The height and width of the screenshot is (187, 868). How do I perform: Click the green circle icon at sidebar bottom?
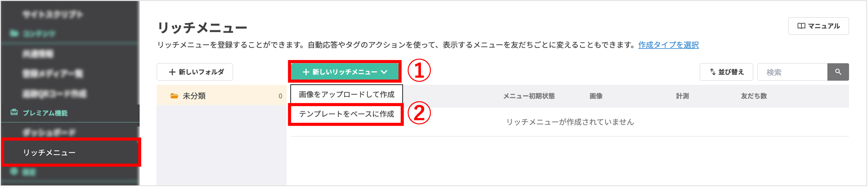(x=14, y=172)
